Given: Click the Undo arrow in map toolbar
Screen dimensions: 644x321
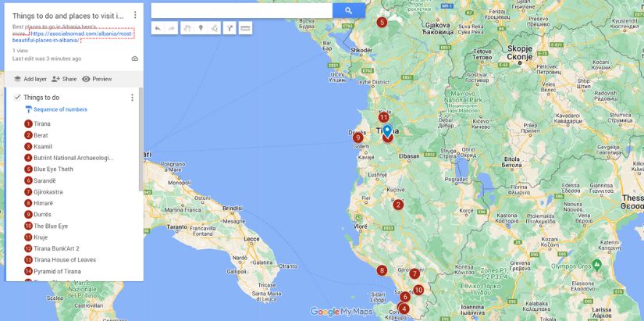Looking at the screenshot, I should coord(158,28).
